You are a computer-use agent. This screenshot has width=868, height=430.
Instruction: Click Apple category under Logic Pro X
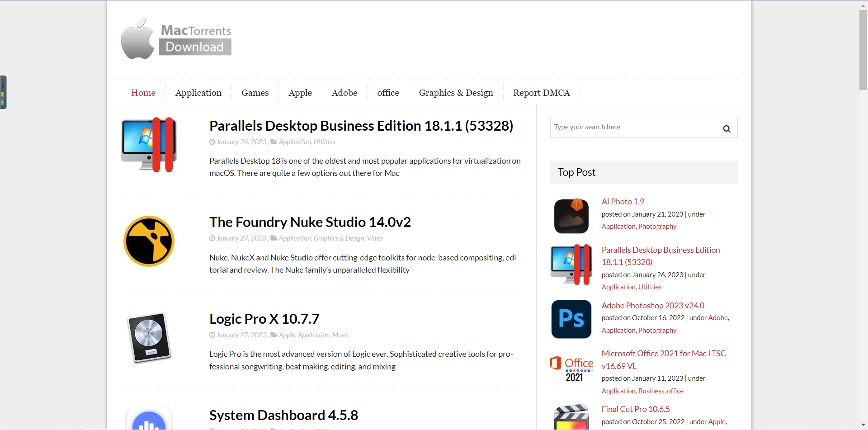(x=287, y=335)
